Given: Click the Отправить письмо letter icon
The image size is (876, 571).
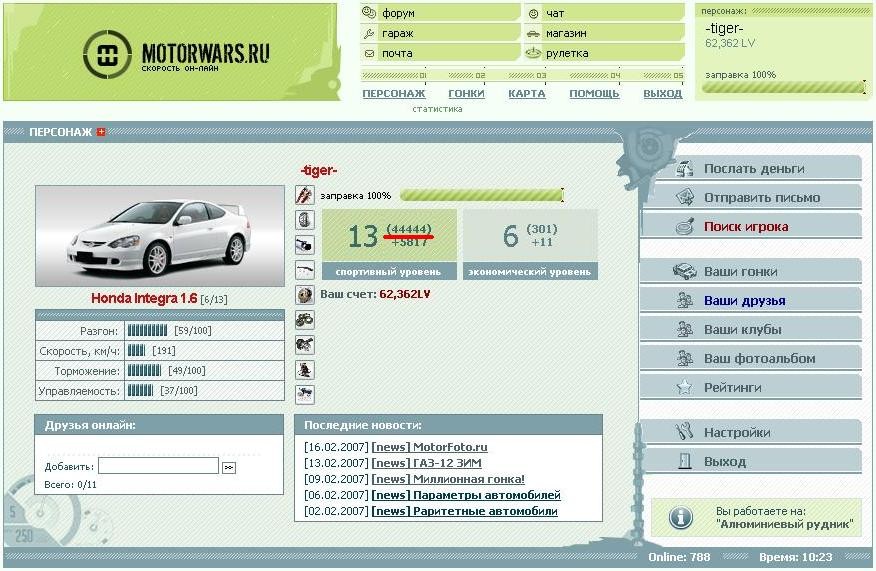Looking at the screenshot, I should (684, 197).
